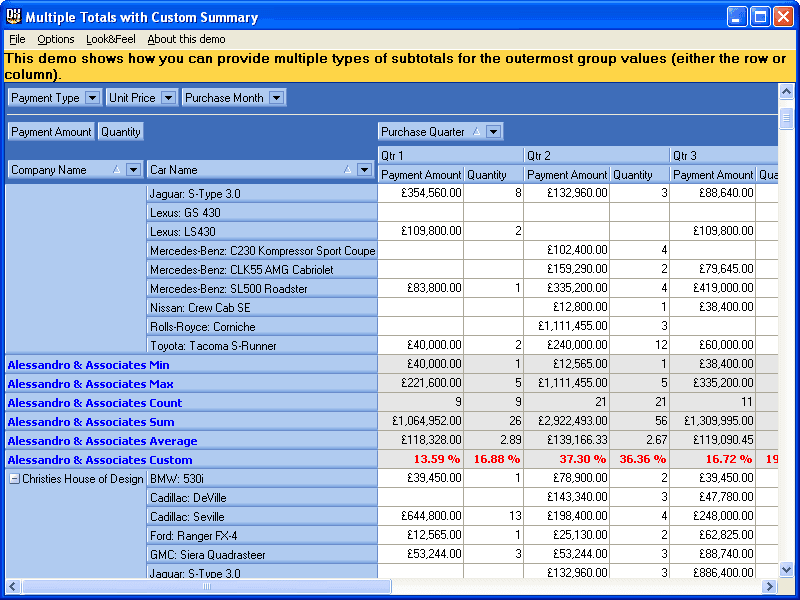Viewport: 800px width, 600px height.
Task: Click Alessandro & Associates Average row
Action: [x=191, y=441]
